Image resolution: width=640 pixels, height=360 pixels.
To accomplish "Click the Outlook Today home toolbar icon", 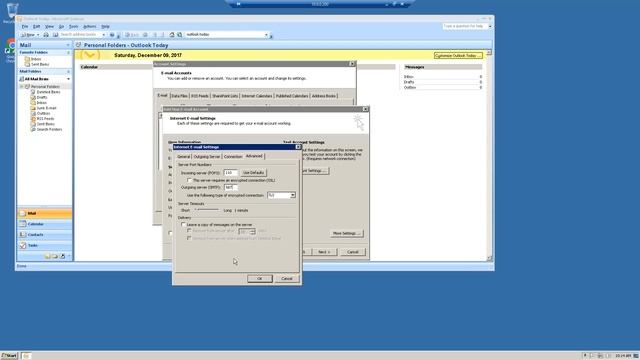I will [x=172, y=35].
